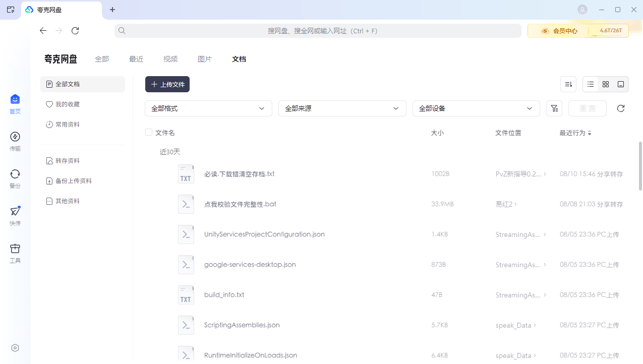This screenshot has width=643, height=364.
Task: Click the 上传文件 upload button
Action: click(167, 84)
